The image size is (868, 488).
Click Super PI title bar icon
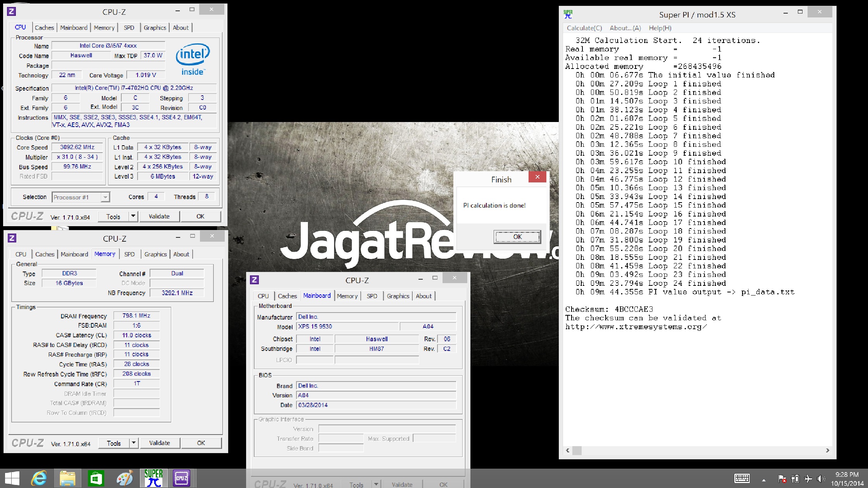(568, 14)
